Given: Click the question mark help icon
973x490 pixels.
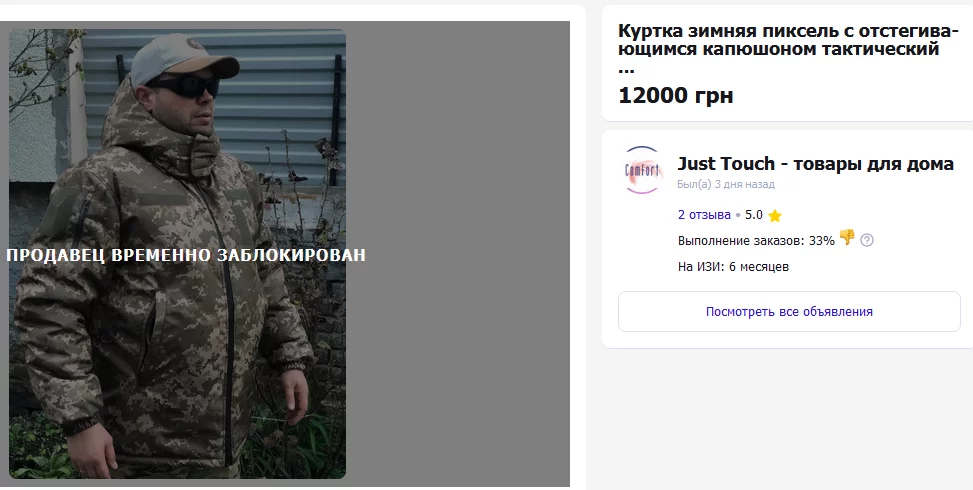Looking at the screenshot, I should [867, 240].
